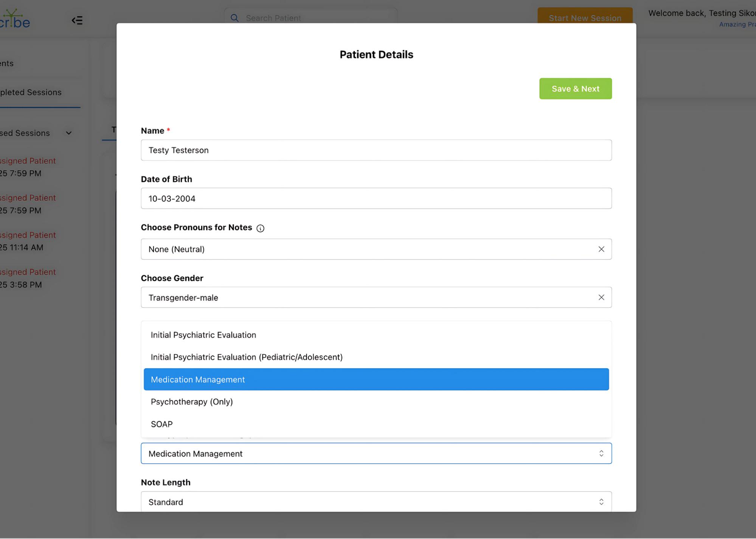
Task: Click the Scribe logo
Action: point(14,19)
